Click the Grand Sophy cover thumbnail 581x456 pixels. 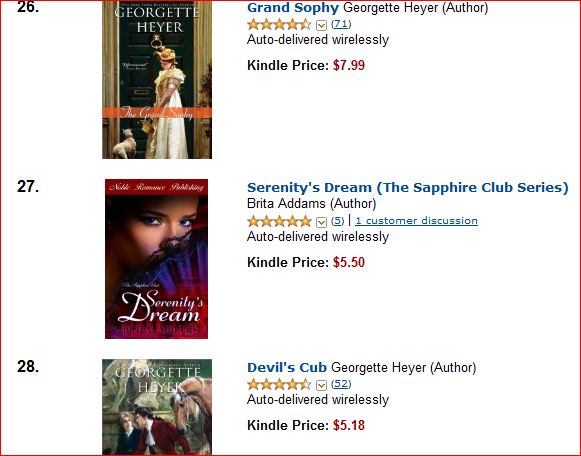pyautogui.click(x=157, y=80)
